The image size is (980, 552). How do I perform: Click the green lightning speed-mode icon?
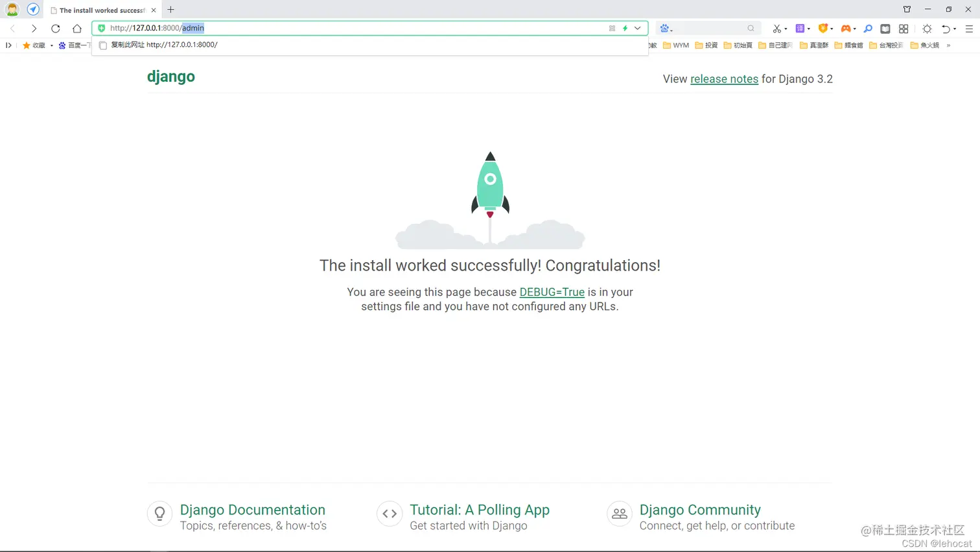(625, 29)
